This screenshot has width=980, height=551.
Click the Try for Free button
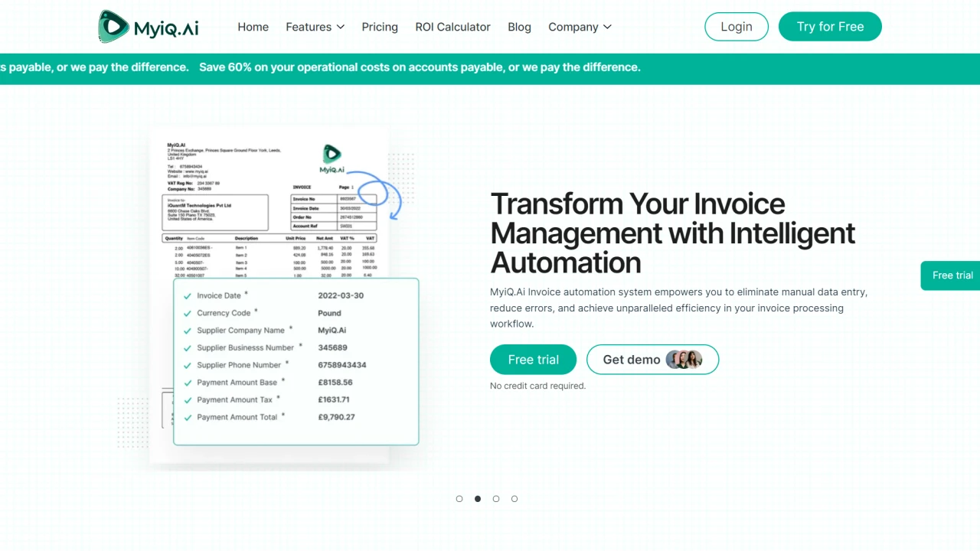(x=830, y=27)
